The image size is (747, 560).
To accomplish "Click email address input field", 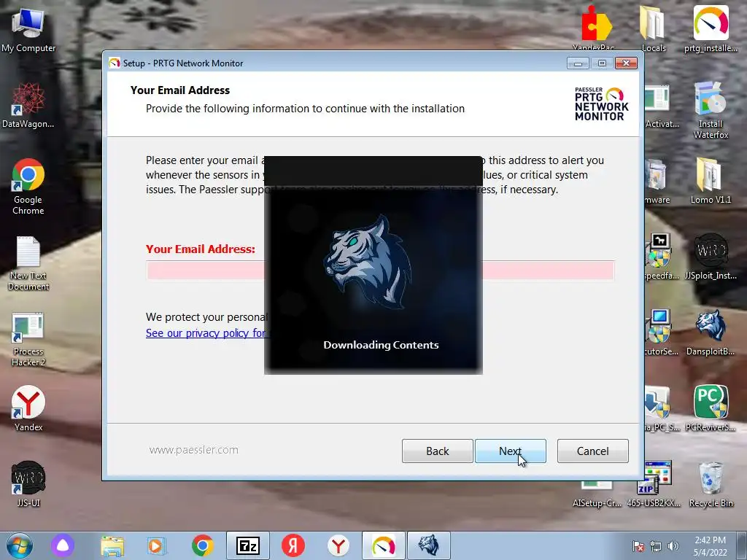I will [x=380, y=271].
